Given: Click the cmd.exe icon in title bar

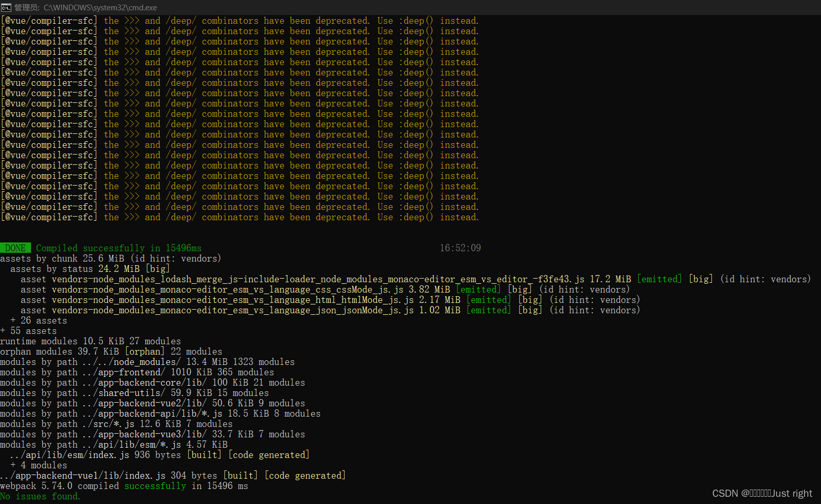Looking at the screenshot, I should pyautogui.click(x=6, y=7).
